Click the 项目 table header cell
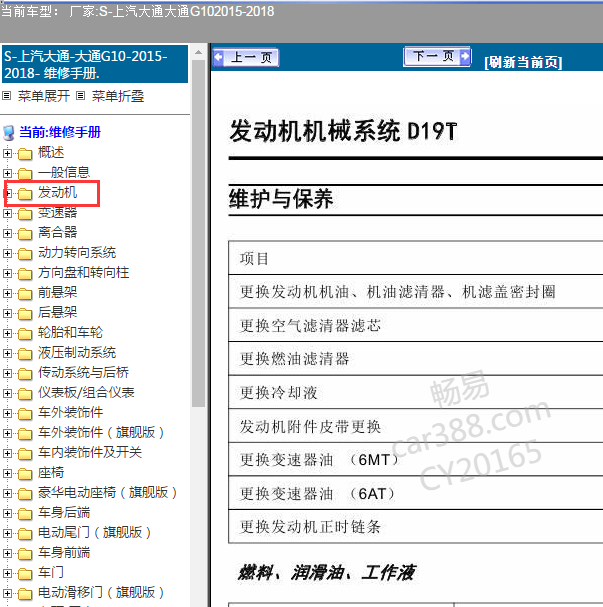This screenshot has width=603, height=607. (416, 258)
